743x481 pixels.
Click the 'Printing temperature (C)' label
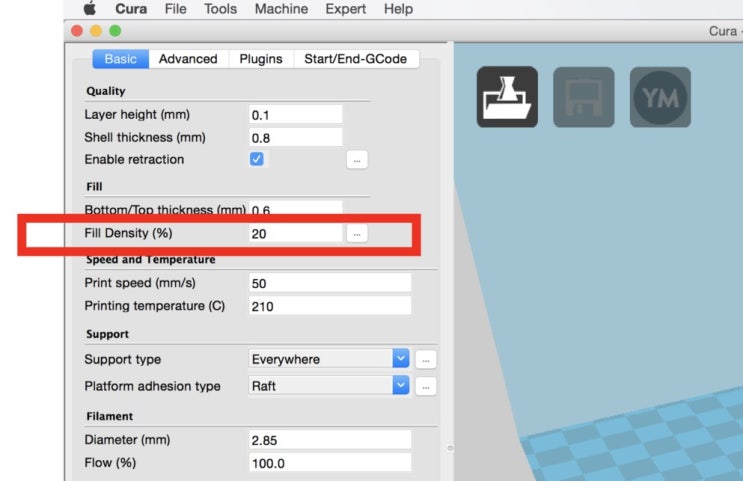tap(154, 306)
